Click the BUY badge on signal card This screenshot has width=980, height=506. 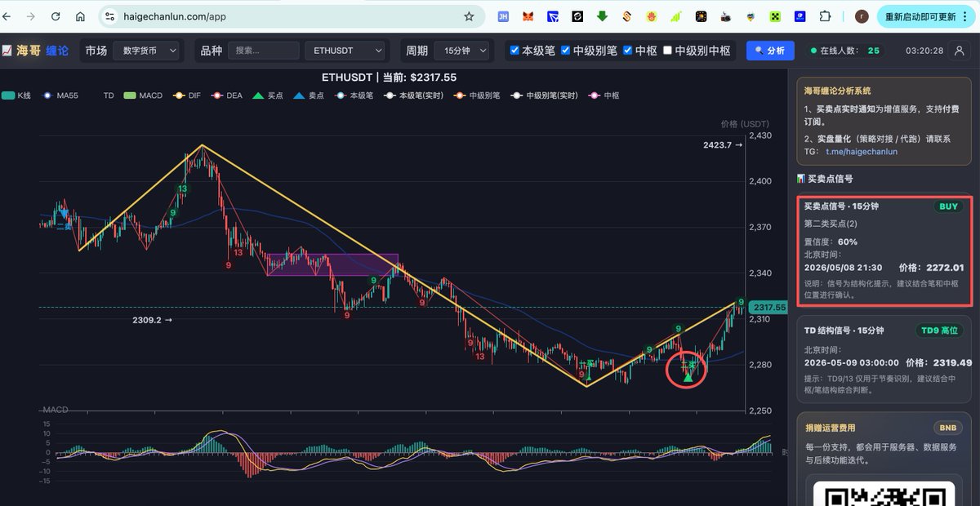pyautogui.click(x=948, y=206)
